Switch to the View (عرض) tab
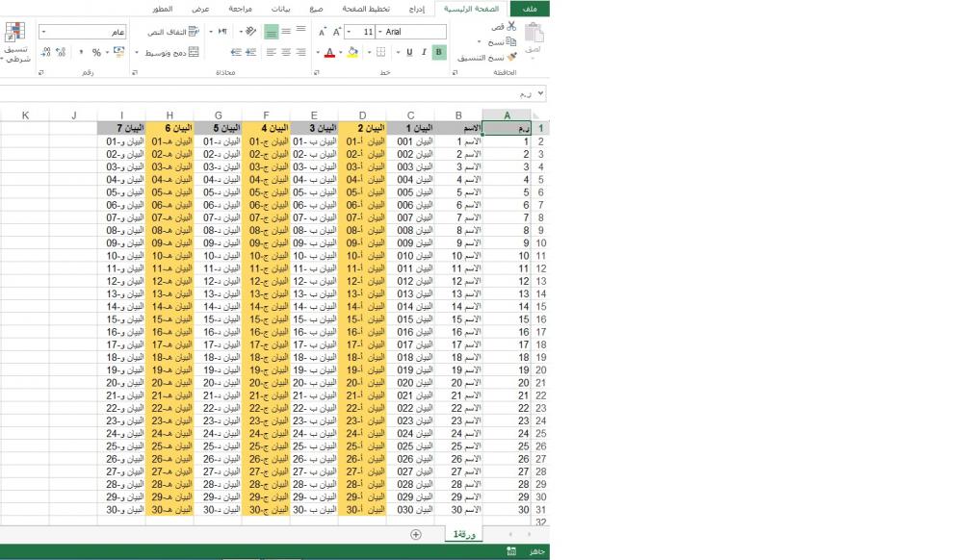963x560 pixels. coord(200,9)
